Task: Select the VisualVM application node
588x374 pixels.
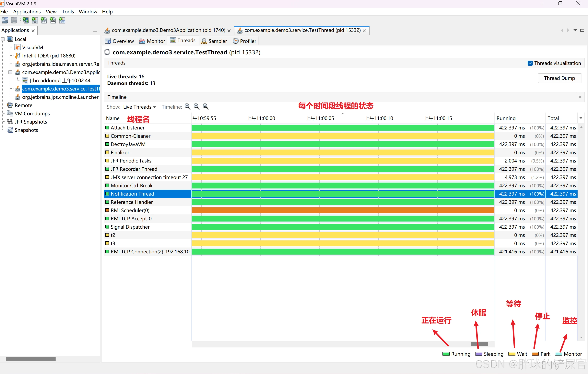Action: pos(32,47)
